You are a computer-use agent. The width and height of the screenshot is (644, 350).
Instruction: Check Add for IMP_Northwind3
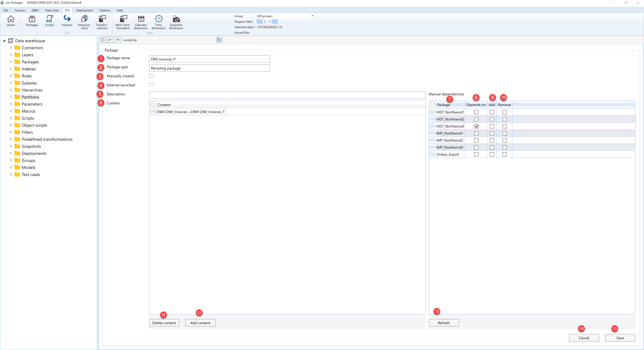pyautogui.click(x=492, y=147)
